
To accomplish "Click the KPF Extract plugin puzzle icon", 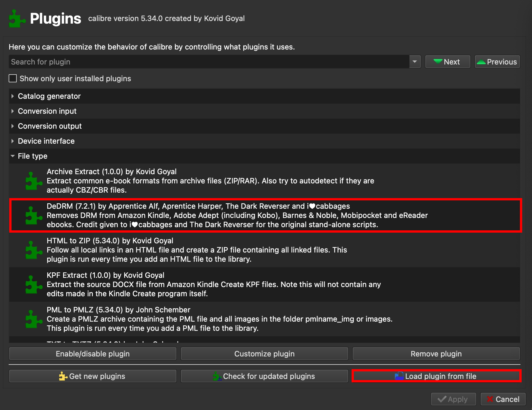I will (x=34, y=284).
